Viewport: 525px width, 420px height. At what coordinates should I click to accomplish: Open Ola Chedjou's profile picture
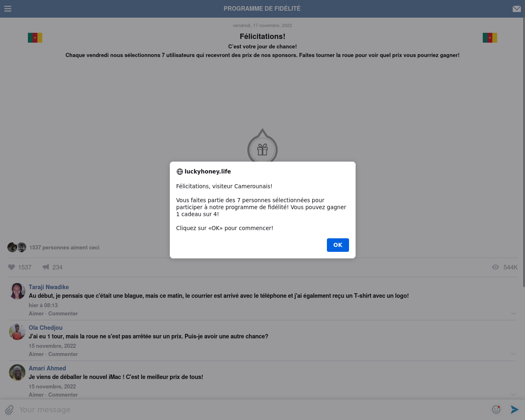pyautogui.click(x=17, y=332)
